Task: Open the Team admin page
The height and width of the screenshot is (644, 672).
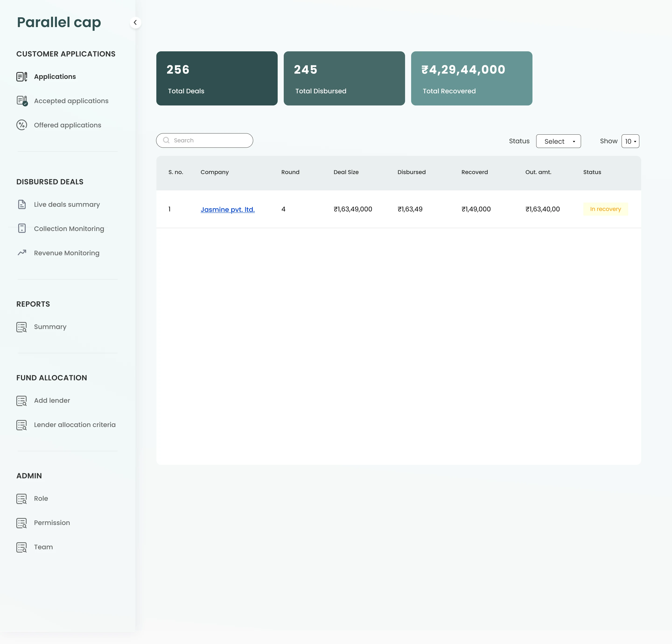Action: (x=43, y=547)
